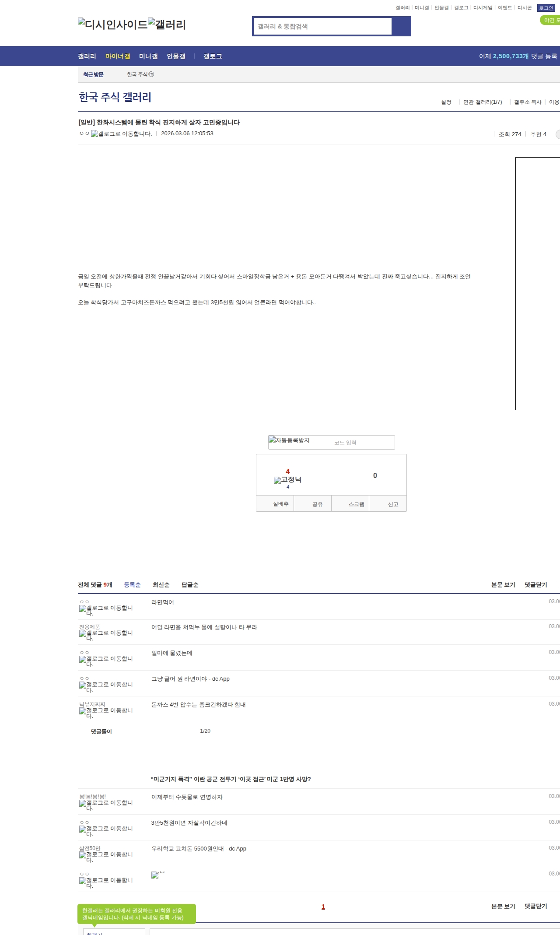Open 갤로그 icon of the 라면먹어 comment

(106, 610)
